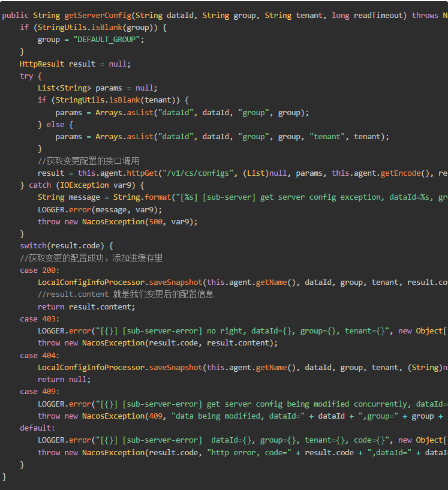Click the number 500 in NacosException
Image resolution: width=448 pixels, height=490 pixels.
(155, 222)
